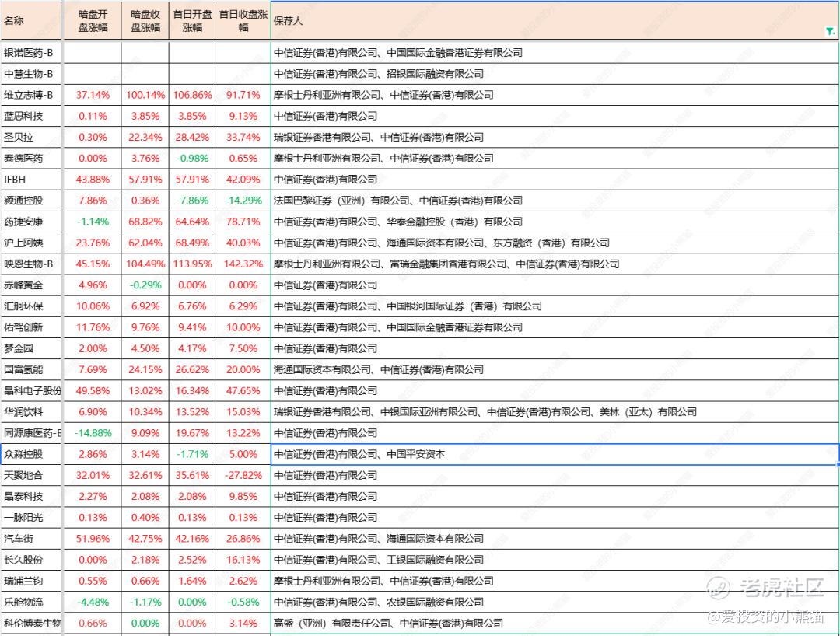This screenshot has width=840, height=636.
Task: Click the 长久股份 name cell
Action: 31,560
